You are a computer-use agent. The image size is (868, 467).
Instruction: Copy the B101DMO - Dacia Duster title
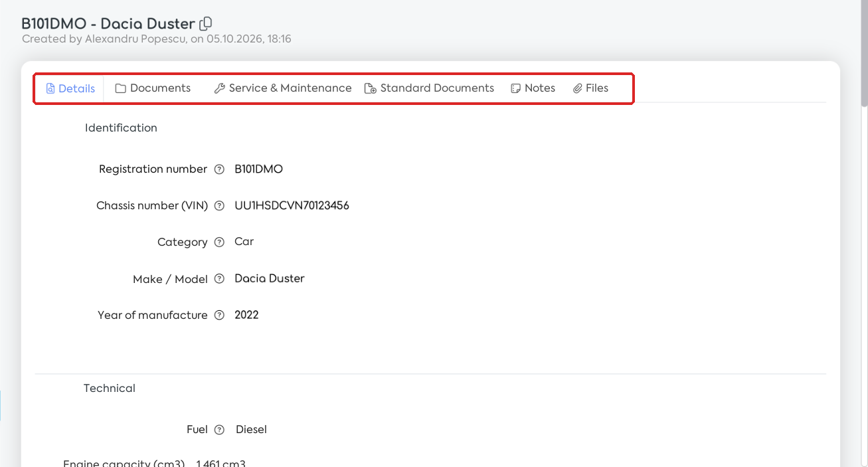click(206, 23)
